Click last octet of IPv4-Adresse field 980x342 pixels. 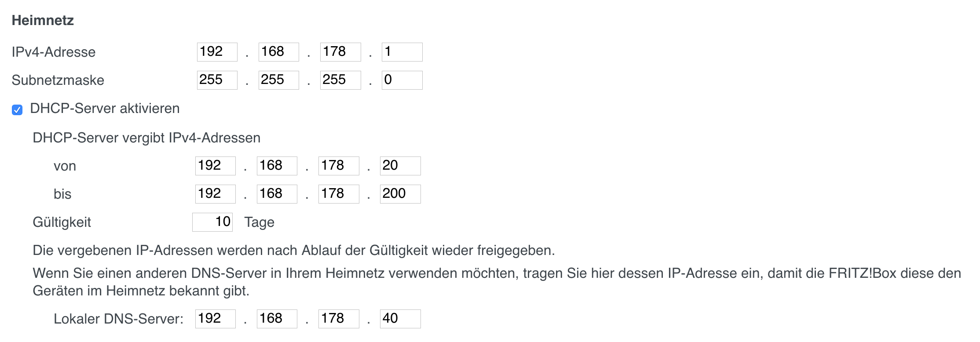tap(402, 52)
